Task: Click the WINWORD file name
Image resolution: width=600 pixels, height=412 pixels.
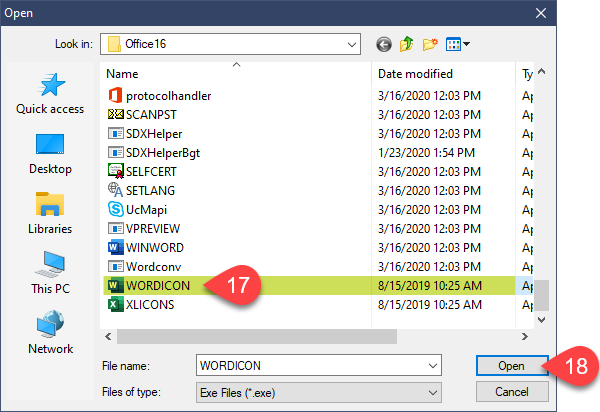Action: click(155, 248)
